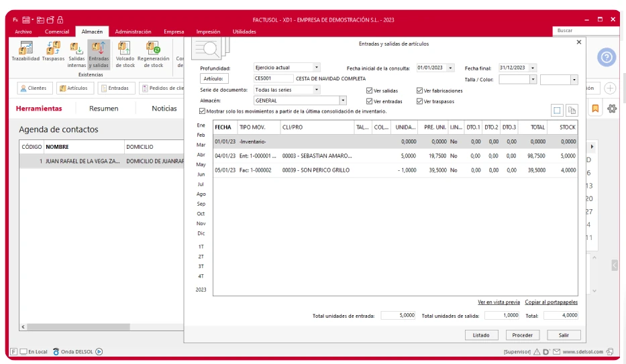
Task: Toggle the Ver fabricaciones checkbox
Action: click(x=419, y=90)
